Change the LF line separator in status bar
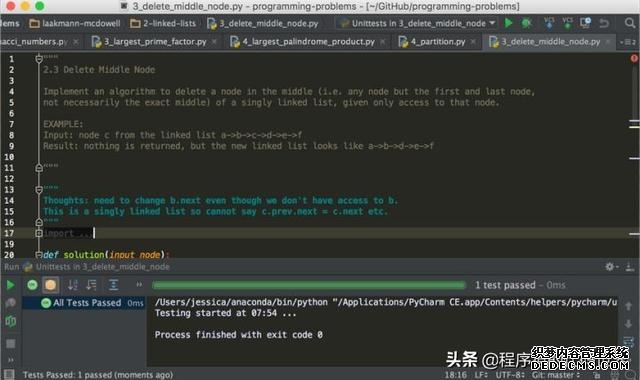 481,375
